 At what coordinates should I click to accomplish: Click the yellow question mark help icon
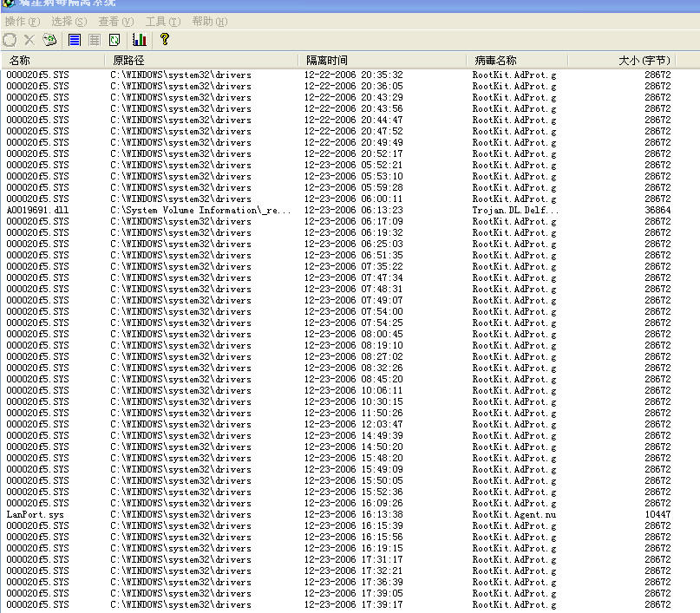point(164,40)
